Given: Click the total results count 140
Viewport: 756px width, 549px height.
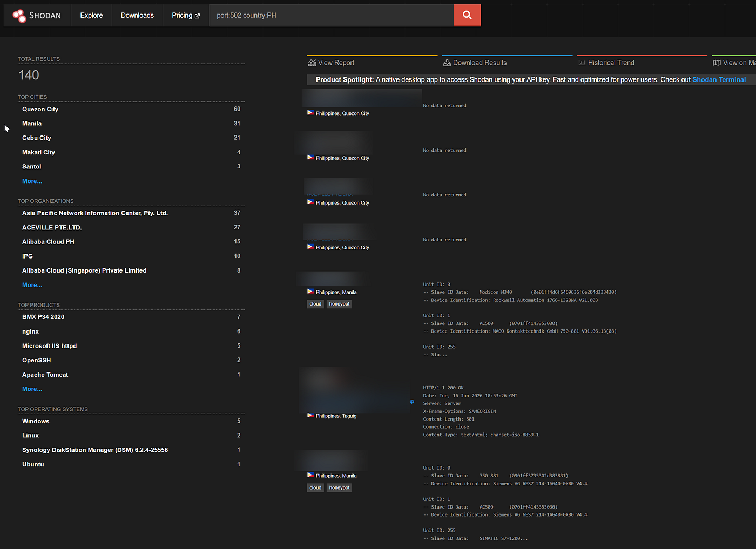Looking at the screenshot, I should (29, 75).
